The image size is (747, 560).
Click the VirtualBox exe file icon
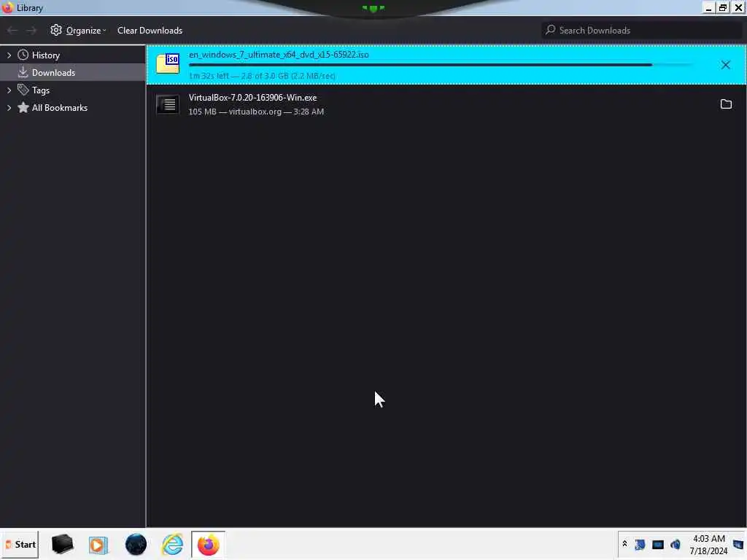point(168,104)
